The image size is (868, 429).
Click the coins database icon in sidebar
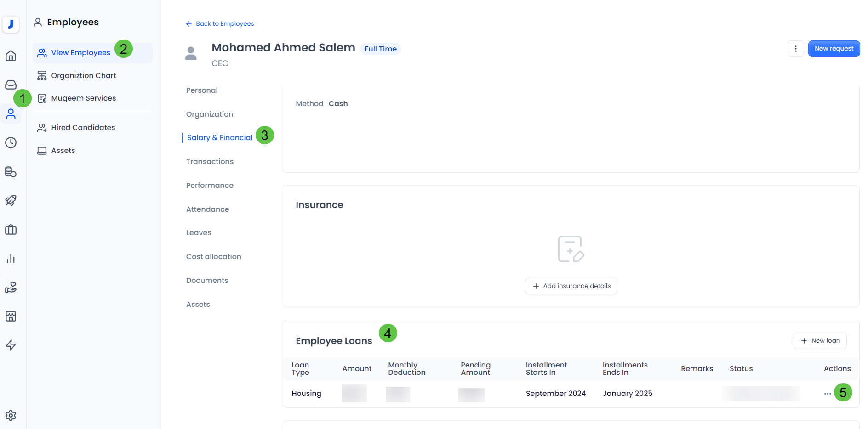pyautogui.click(x=11, y=172)
